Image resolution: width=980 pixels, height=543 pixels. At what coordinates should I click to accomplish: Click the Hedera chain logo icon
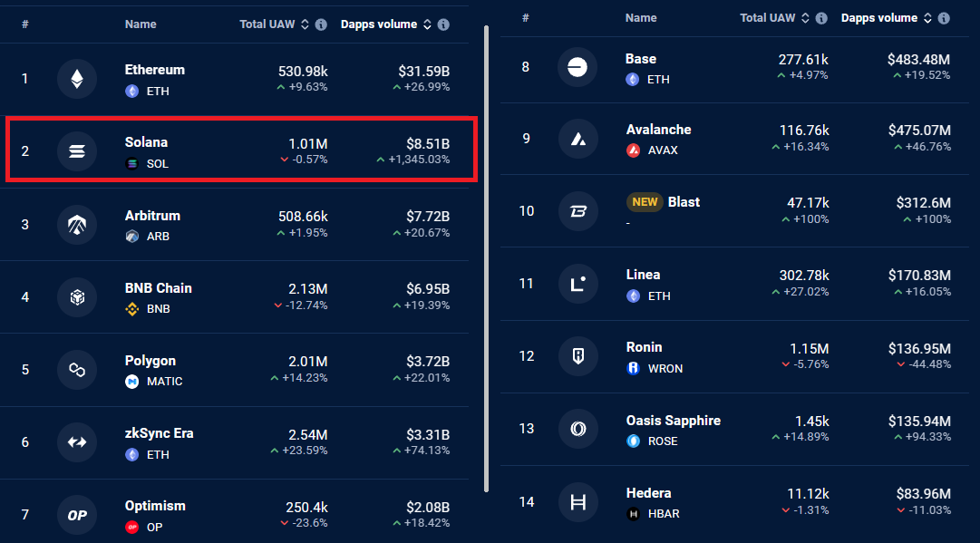(x=578, y=502)
